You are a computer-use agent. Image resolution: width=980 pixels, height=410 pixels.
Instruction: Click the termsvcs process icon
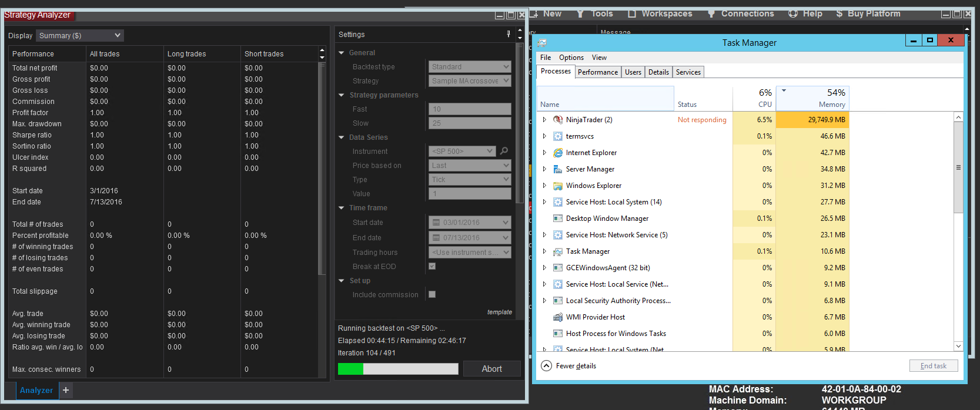pyautogui.click(x=558, y=136)
